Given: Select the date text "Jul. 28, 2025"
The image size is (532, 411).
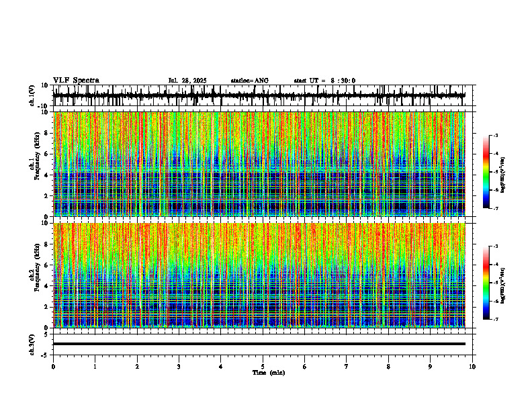Looking at the screenshot, I should 187,81.
